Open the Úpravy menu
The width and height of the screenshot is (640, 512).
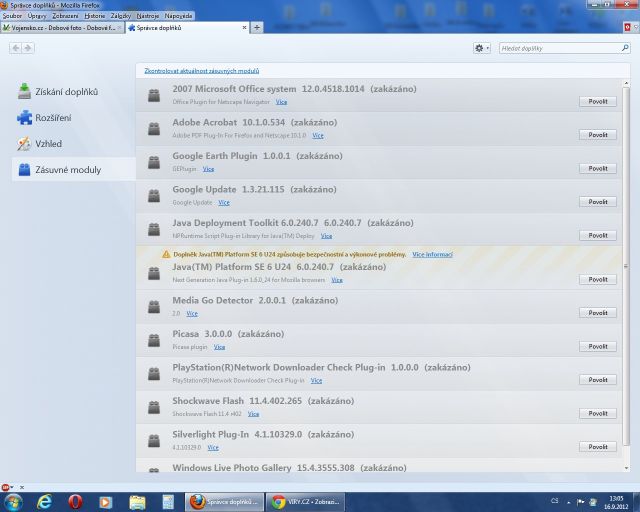[37, 16]
